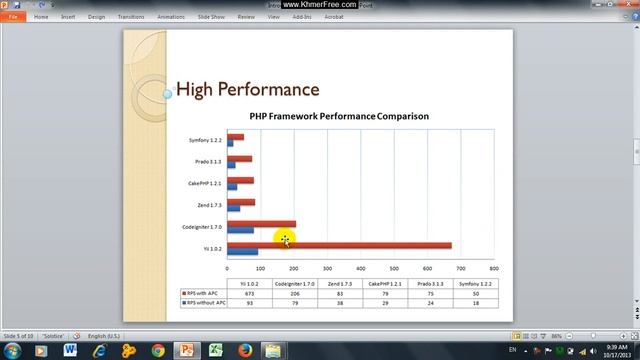Image resolution: width=640 pixels, height=360 pixels.
Task: Open the Design ribbon tab
Action: pyautogui.click(x=96, y=17)
